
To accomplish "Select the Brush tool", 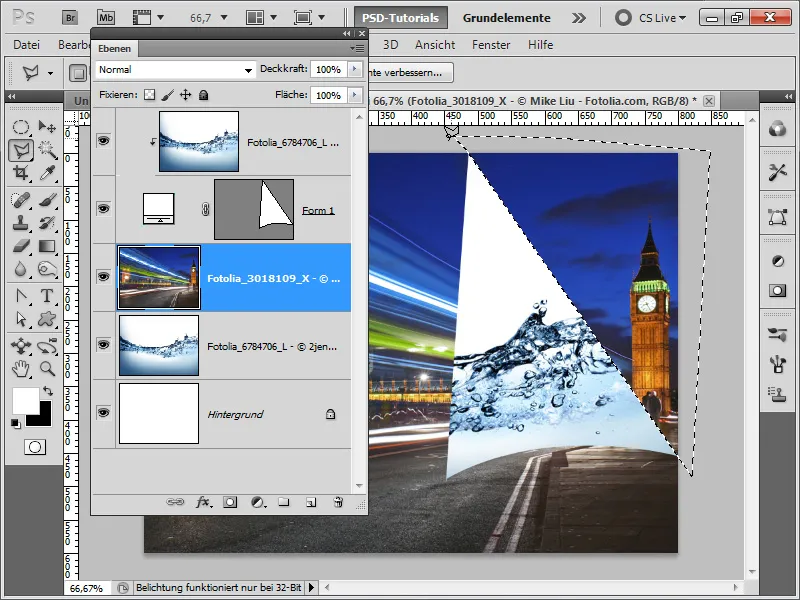I will (x=47, y=200).
